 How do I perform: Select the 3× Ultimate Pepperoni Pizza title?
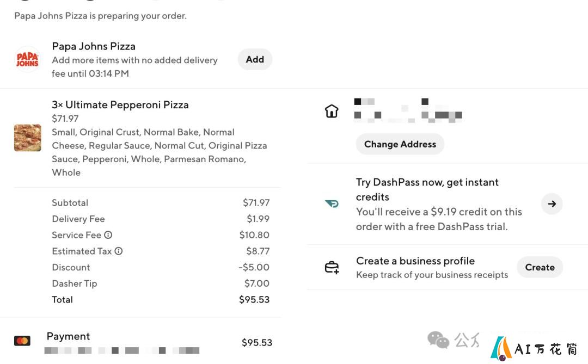point(120,104)
